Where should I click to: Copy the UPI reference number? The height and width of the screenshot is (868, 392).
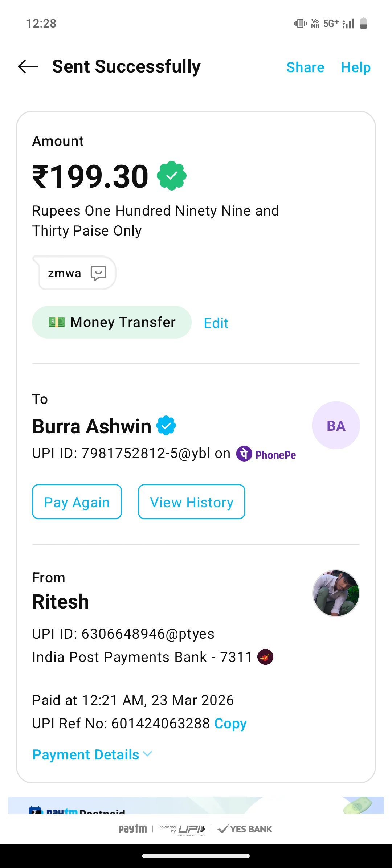click(230, 724)
